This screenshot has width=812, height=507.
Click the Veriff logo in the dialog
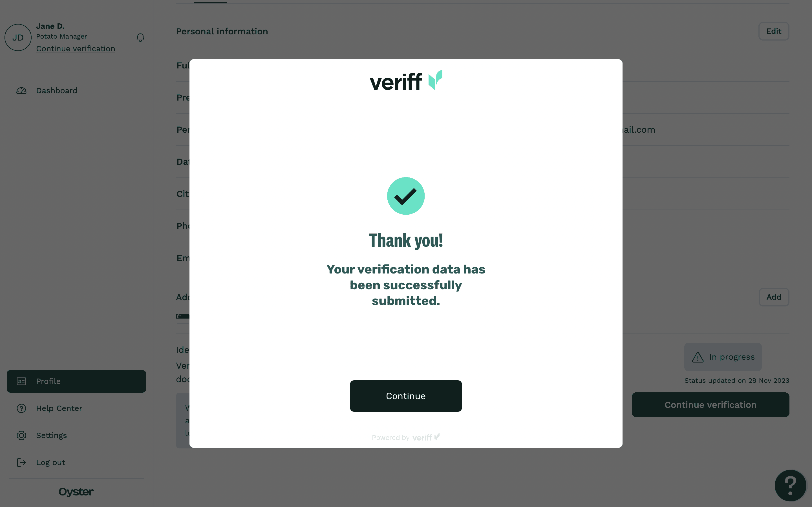406,81
